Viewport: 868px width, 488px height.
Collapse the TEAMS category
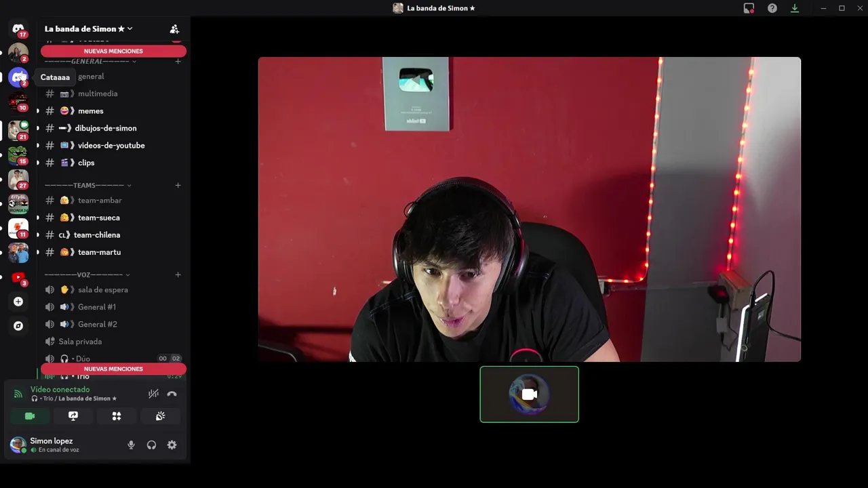88,185
